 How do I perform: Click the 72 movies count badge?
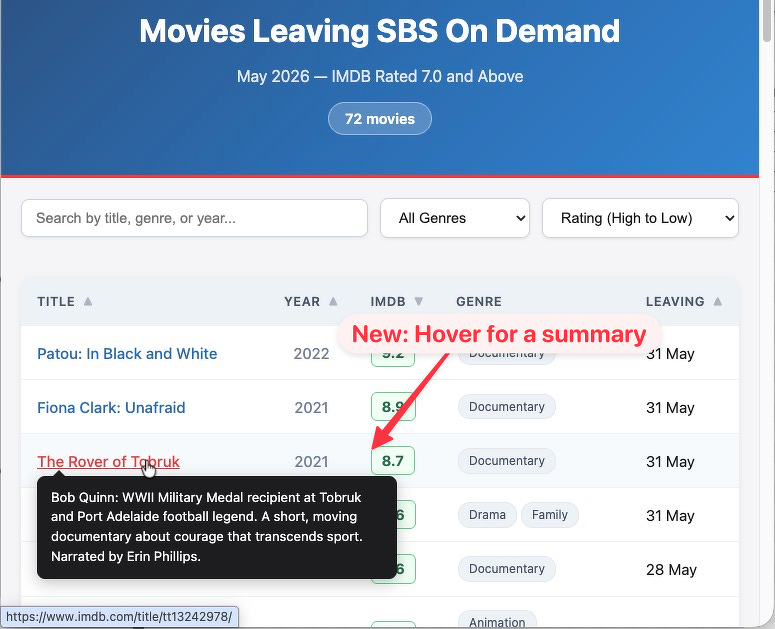click(380, 119)
